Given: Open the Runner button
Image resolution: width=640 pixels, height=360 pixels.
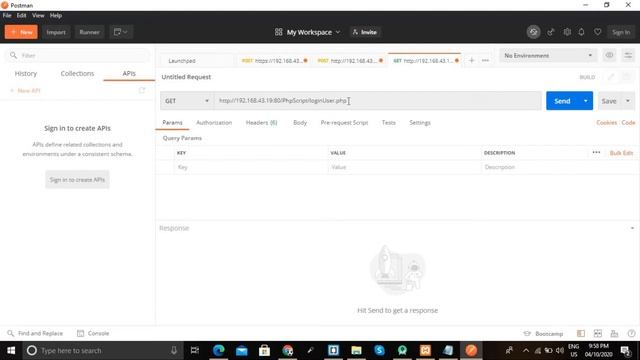Looking at the screenshot, I should (x=89, y=32).
